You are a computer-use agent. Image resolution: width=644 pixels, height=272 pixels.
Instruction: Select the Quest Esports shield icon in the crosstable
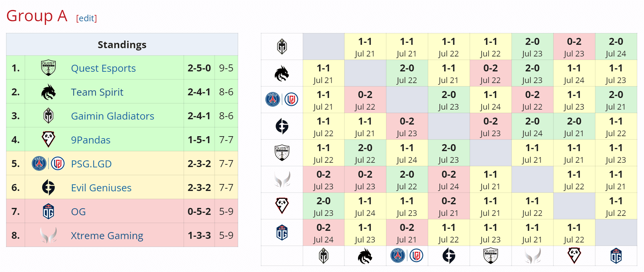[x=282, y=153]
